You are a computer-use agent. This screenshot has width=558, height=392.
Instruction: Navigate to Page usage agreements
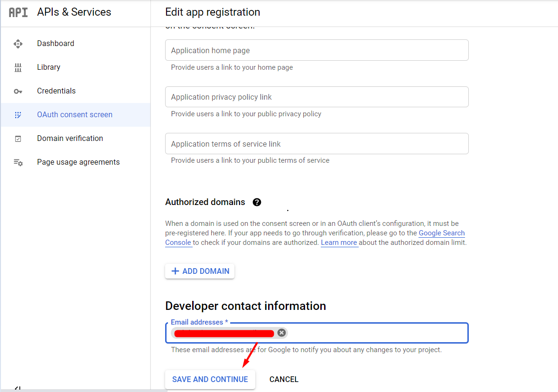[x=75, y=162]
